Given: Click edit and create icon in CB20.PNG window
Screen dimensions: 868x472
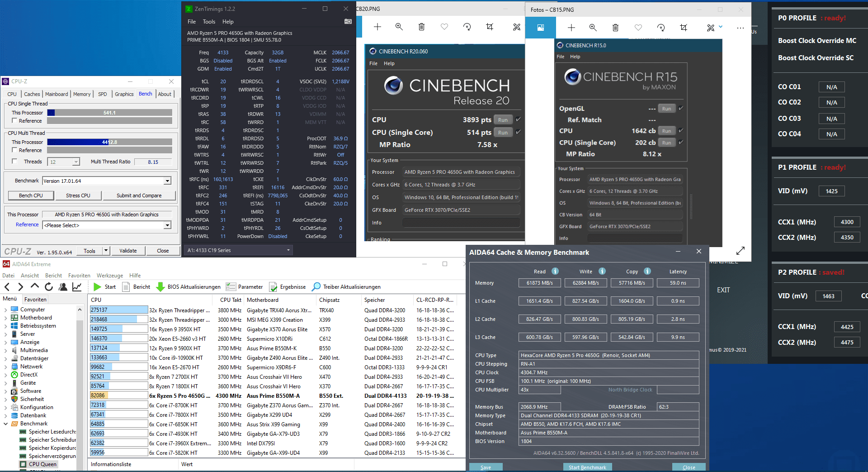Looking at the screenshot, I should [x=517, y=27].
